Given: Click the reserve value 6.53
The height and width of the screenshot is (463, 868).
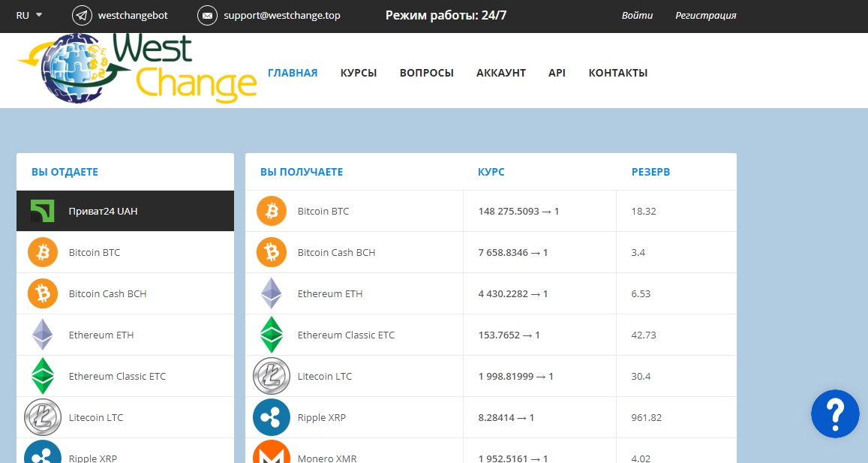Looking at the screenshot, I should (641, 293).
